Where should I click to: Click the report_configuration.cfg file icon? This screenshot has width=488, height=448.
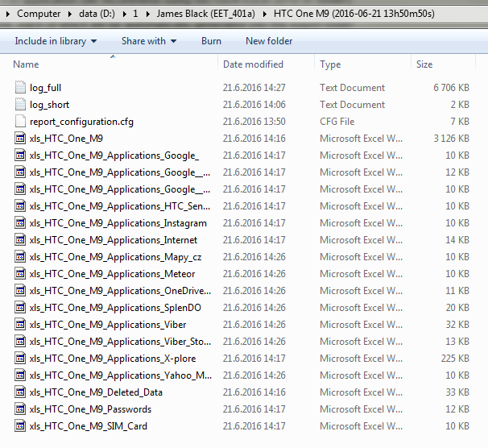pos(21,122)
